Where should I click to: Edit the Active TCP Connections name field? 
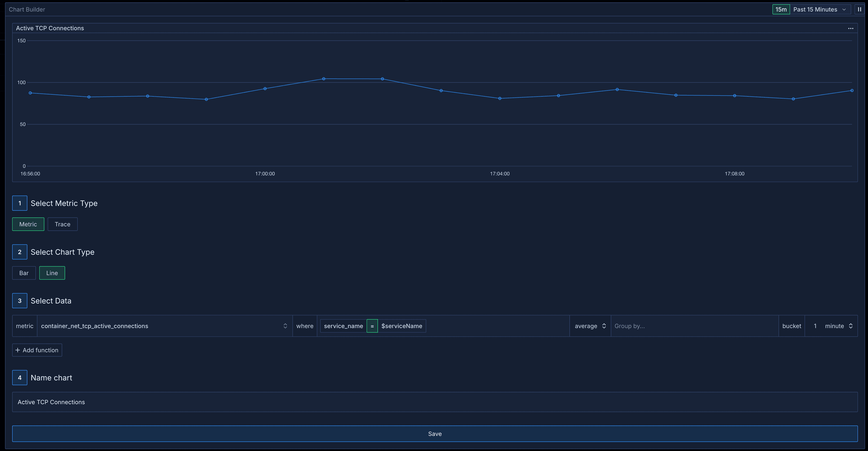click(x=434, y=402)
